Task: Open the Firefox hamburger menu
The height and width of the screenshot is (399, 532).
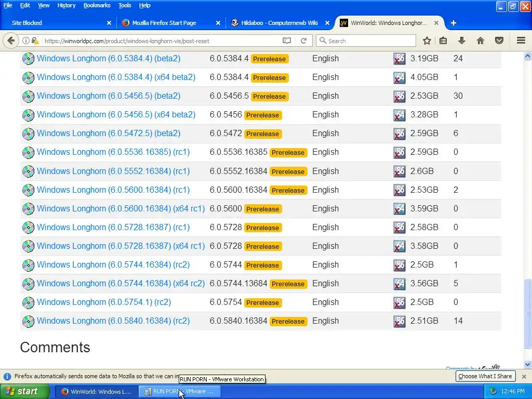Action: (521, 41)
